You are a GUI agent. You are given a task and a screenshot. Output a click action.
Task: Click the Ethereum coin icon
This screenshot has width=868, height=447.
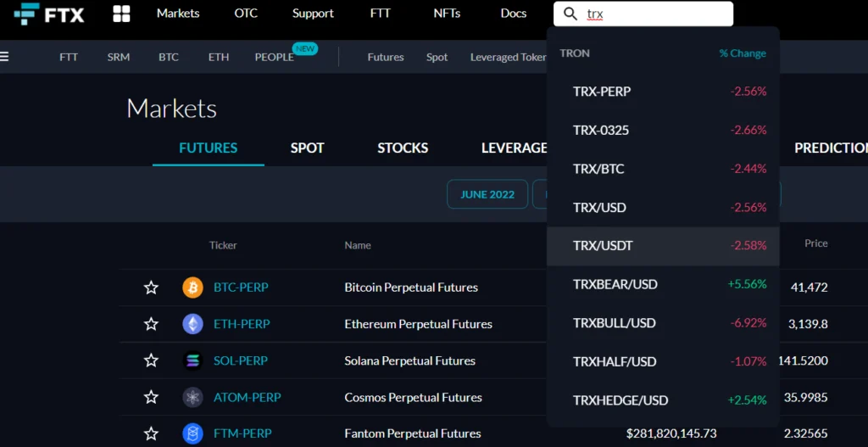point(192,324)
